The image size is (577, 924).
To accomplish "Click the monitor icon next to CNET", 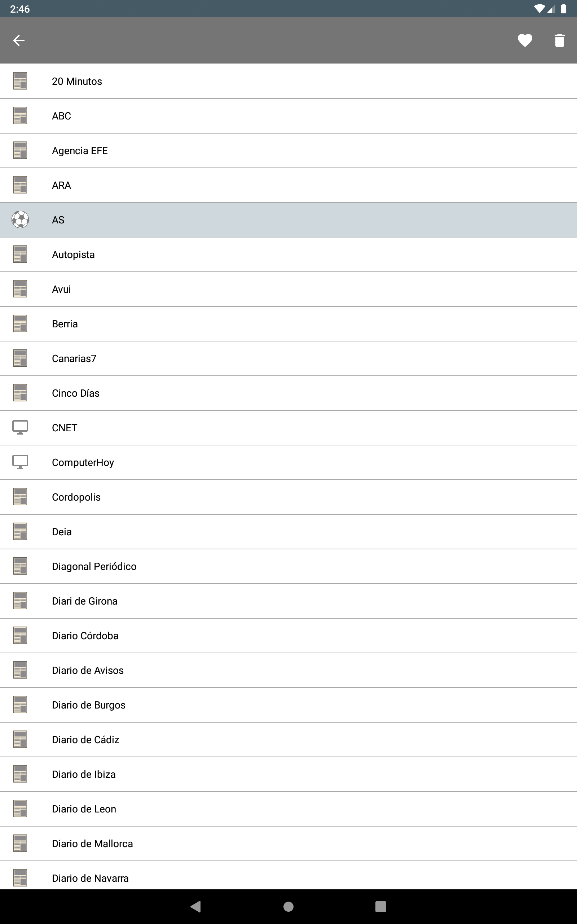I will [20, 427].
